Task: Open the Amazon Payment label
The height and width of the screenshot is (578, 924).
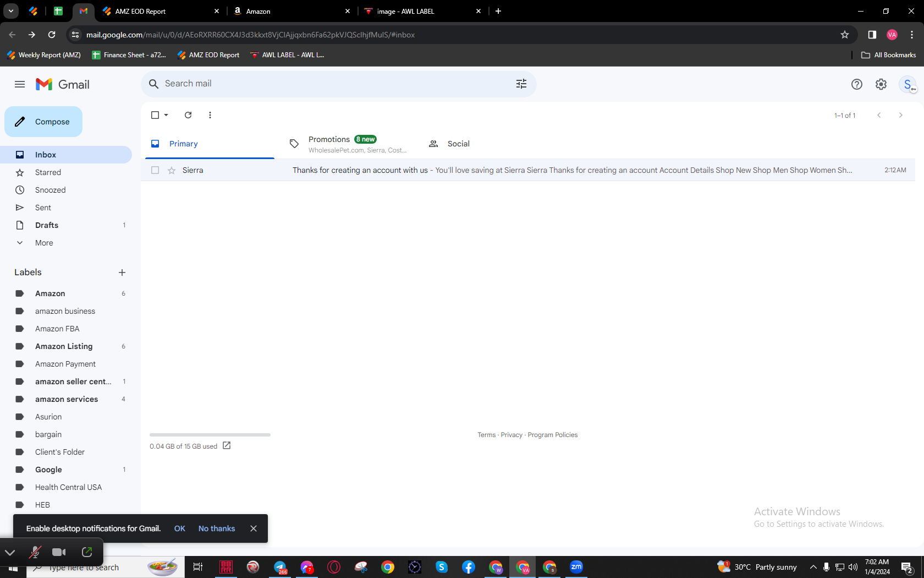Action: coord(66,364)
